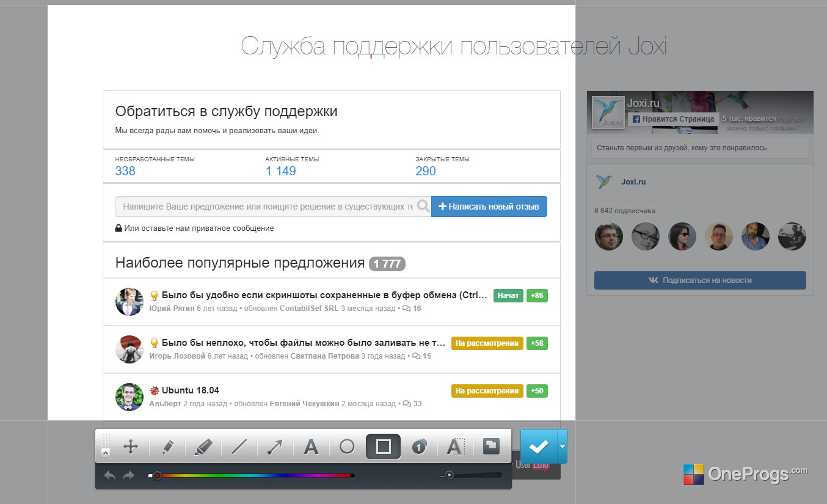The image size is (827, 504).
Task: Click the 1 777 suggestions count badge
Action: (x=387, y=264)
